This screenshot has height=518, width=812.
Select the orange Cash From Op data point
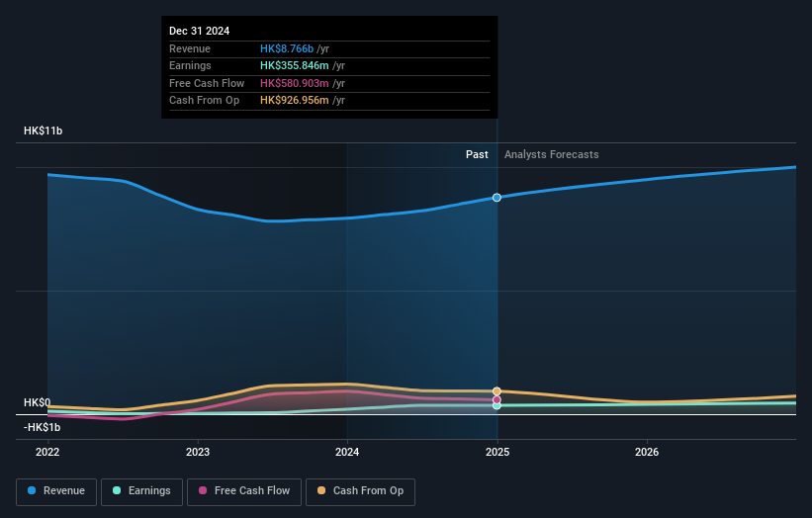496,391
